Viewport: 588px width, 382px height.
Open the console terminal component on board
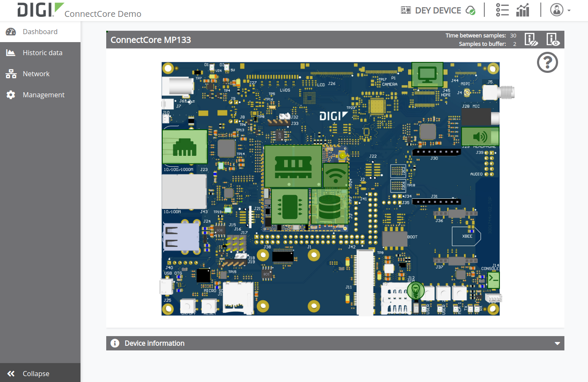(x=494, y=280)
